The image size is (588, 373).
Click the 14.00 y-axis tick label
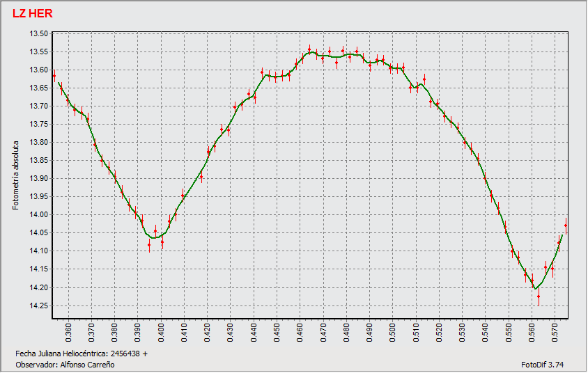39,215
